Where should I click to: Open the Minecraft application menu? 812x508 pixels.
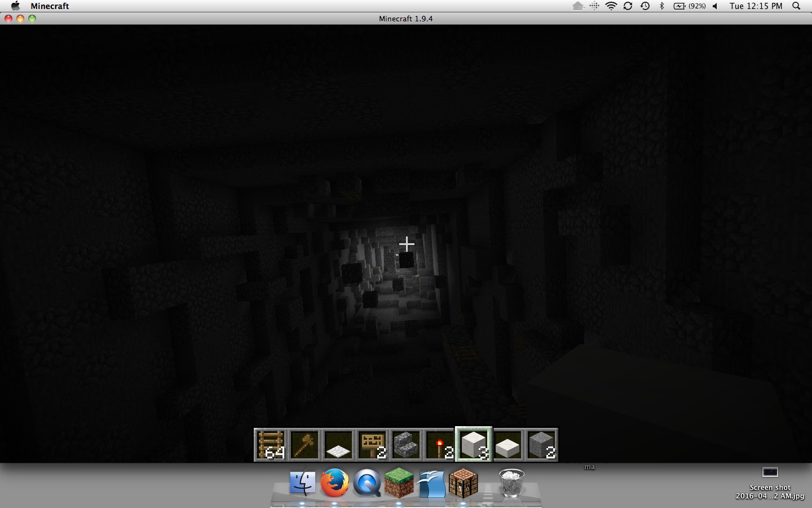[50, 6]
